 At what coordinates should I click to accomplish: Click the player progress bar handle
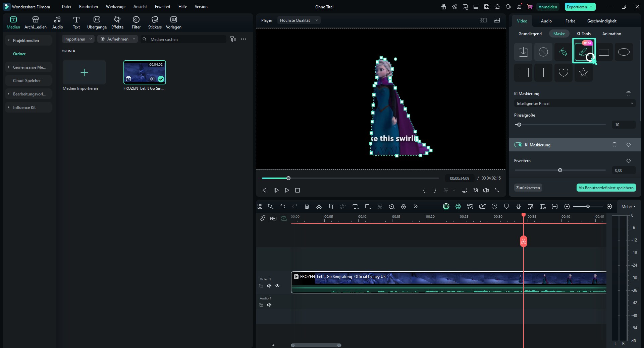point(288,178)
